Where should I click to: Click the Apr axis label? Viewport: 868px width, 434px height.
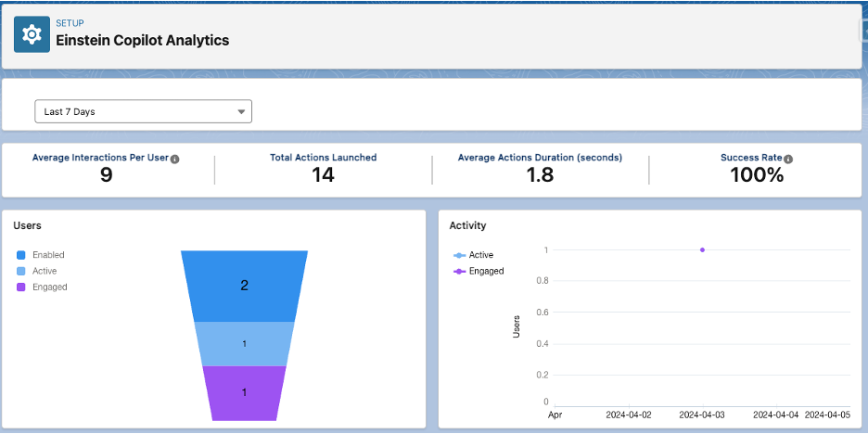click(555, 415)
